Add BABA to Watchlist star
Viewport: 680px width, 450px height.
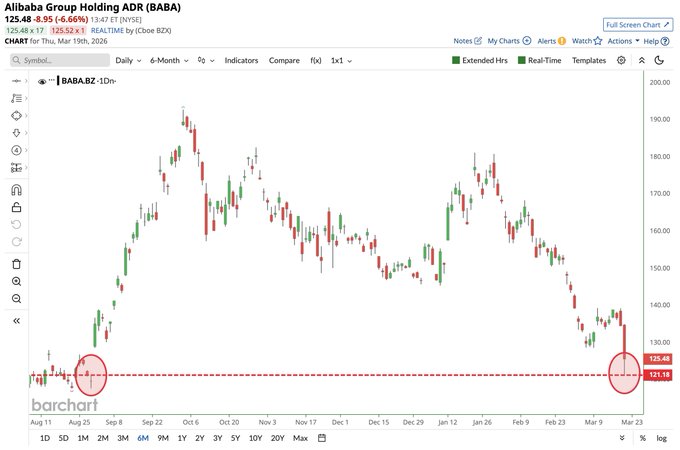pyautogui.click(x=587, y=41)
